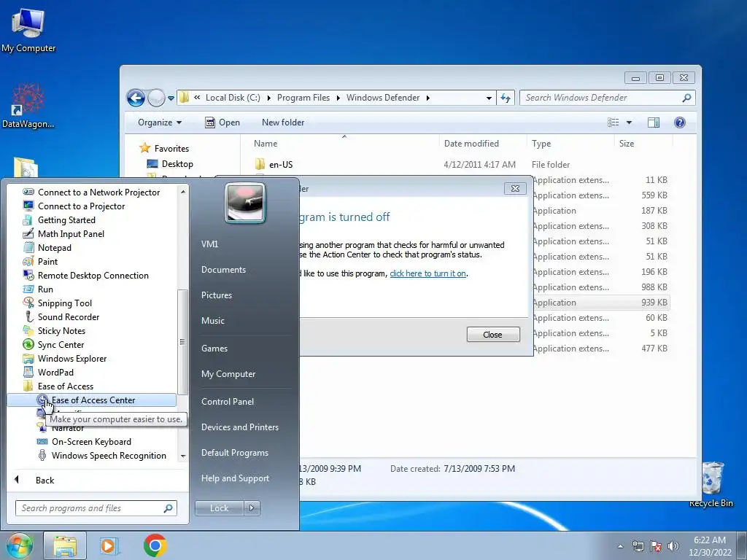
Task: Open Explorer Help question mark icon
Action: [x=680, y=122]
